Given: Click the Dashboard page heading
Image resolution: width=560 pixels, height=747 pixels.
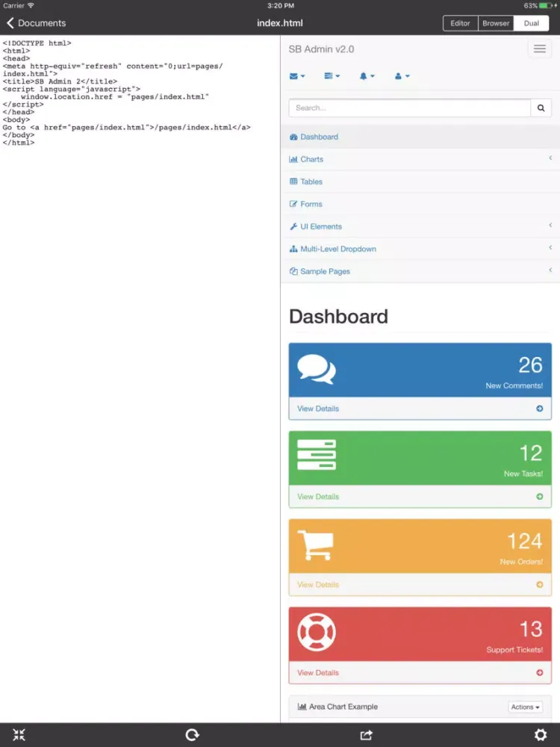Looking at the screenshot, I should (338, 317).
